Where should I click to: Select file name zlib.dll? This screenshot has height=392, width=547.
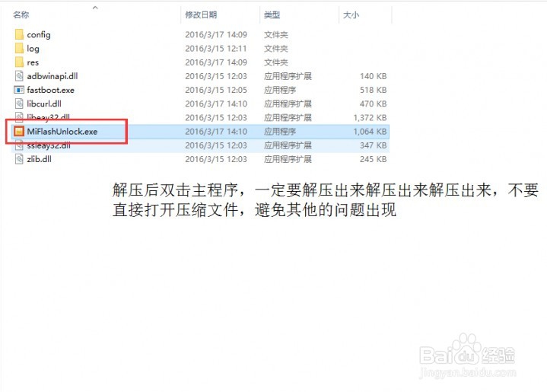pos(39,159)
